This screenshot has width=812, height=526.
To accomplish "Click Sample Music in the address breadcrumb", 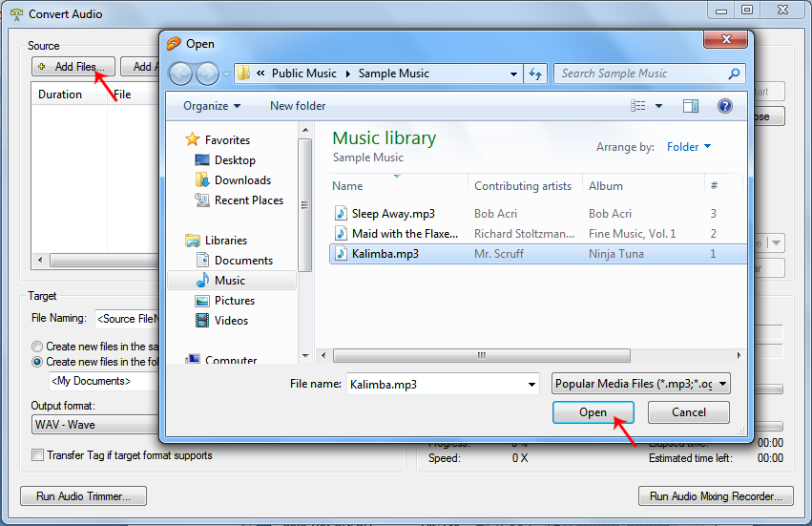I will coord(393,74).
